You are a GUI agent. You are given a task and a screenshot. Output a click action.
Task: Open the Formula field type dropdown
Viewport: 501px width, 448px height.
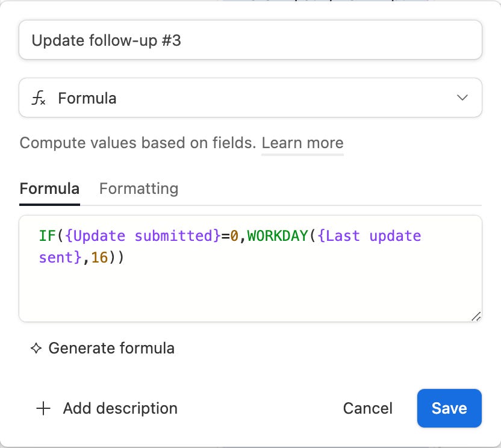tap(250, 98)
